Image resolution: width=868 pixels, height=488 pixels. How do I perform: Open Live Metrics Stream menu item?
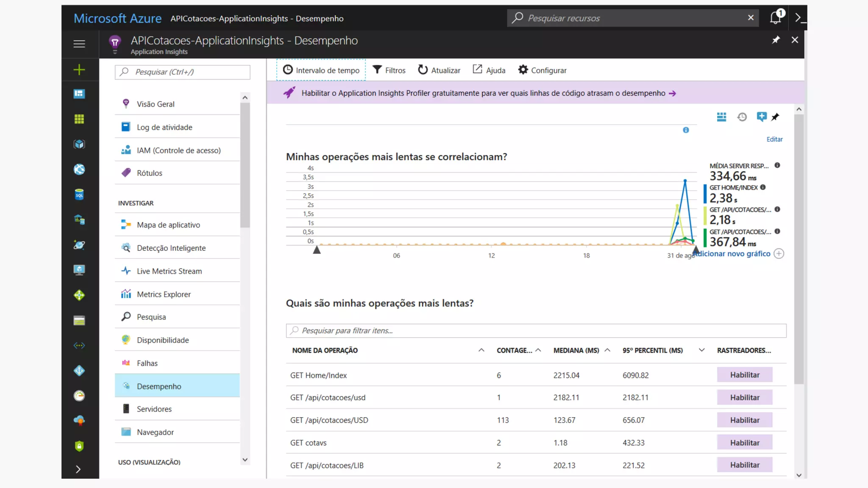pyautogui.click(x=177, y=271)
